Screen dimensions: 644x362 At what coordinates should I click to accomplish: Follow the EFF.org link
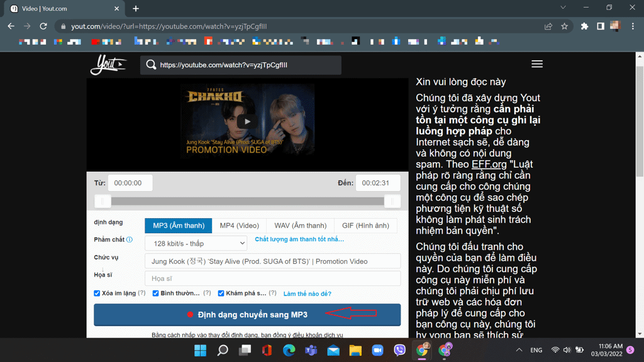tap(489, 164)
